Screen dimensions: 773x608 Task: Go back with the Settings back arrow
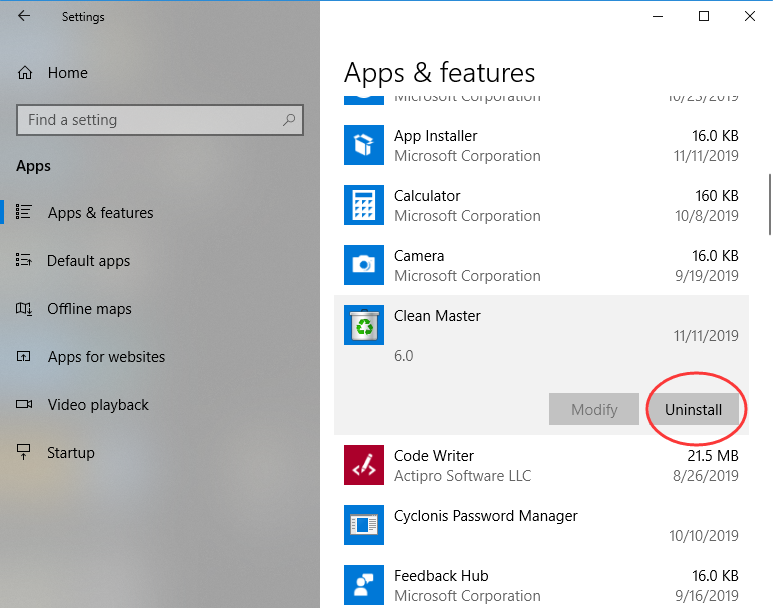pos(24,16)
